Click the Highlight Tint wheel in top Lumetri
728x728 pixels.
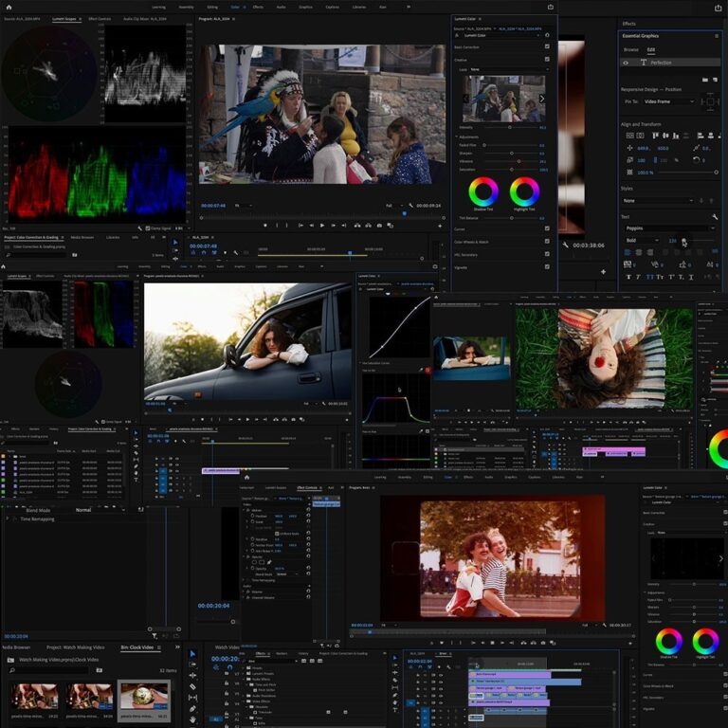pyautogui.click(x=524, y=191)
